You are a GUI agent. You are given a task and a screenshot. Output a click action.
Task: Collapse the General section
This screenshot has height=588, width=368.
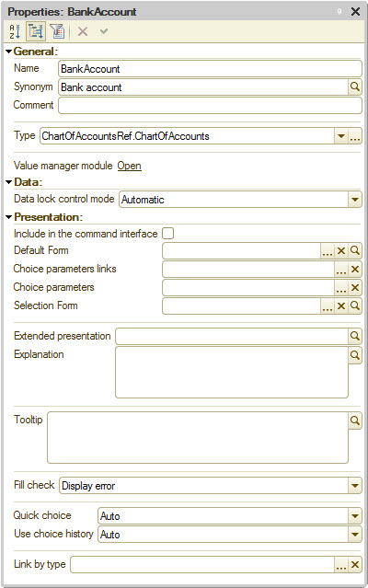tap(9, 52)
